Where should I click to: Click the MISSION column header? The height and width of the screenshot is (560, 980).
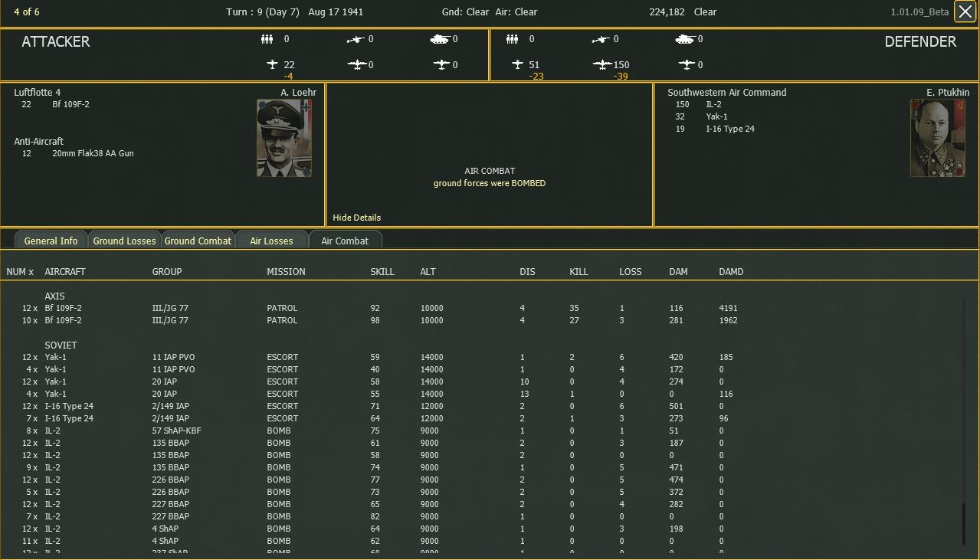[x=286, y=272]
